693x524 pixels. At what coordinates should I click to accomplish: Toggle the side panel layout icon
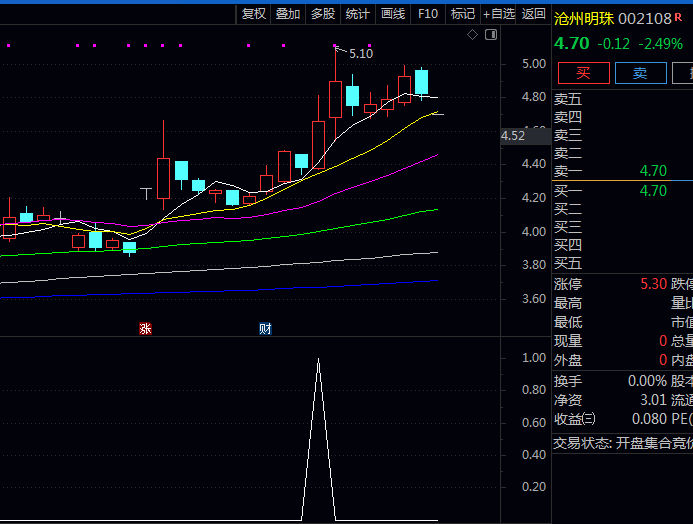pyautogui.click(x=491, y=34)
